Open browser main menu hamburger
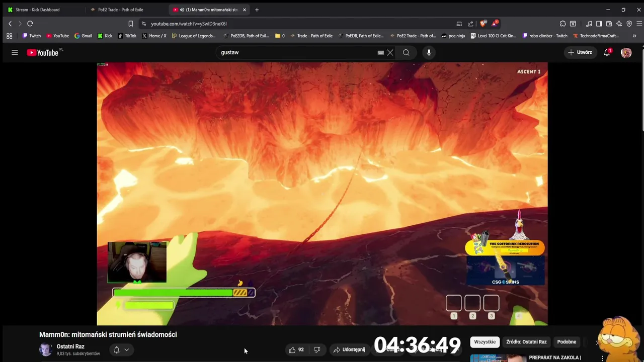Screen dimensions: 644x362 click(x=639, y=24)
